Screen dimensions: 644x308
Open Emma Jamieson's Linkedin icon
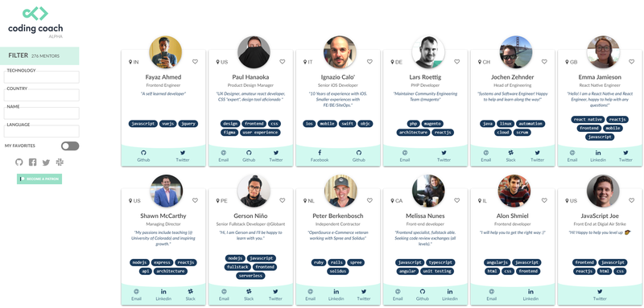click(x=598, y=153)
